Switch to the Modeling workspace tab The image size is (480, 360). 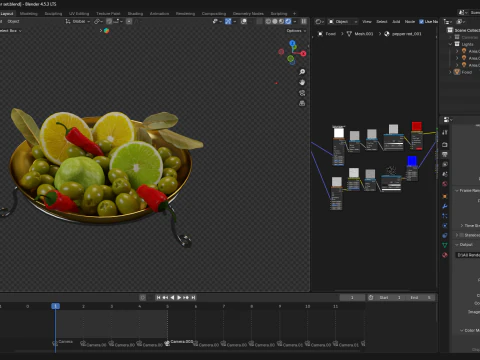pyautogui.click(x=29, y=14)
